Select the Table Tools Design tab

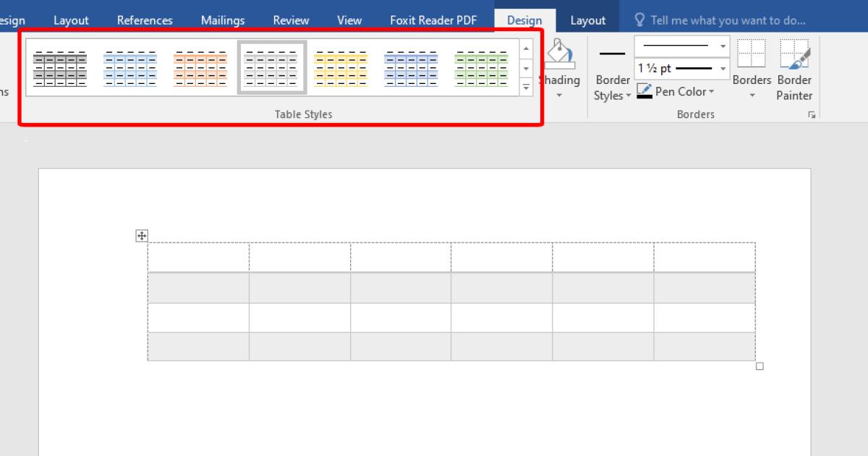[x=524, y=21]
